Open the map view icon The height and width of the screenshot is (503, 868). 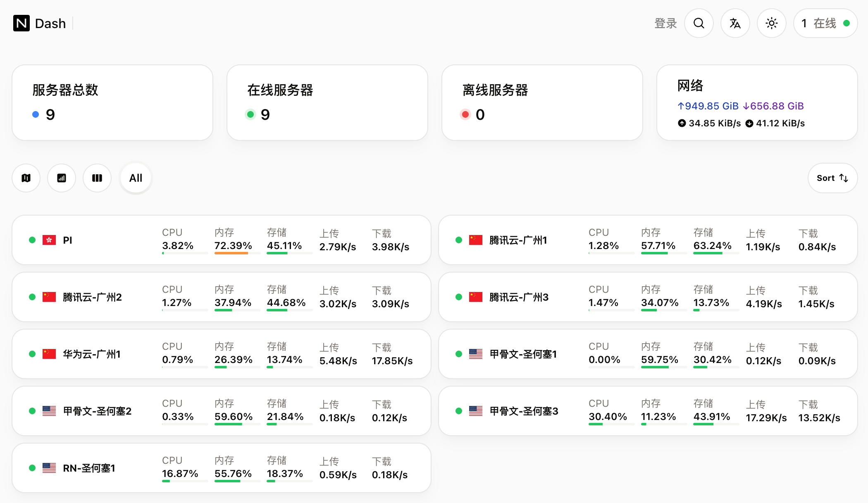(x=26, y=178)
